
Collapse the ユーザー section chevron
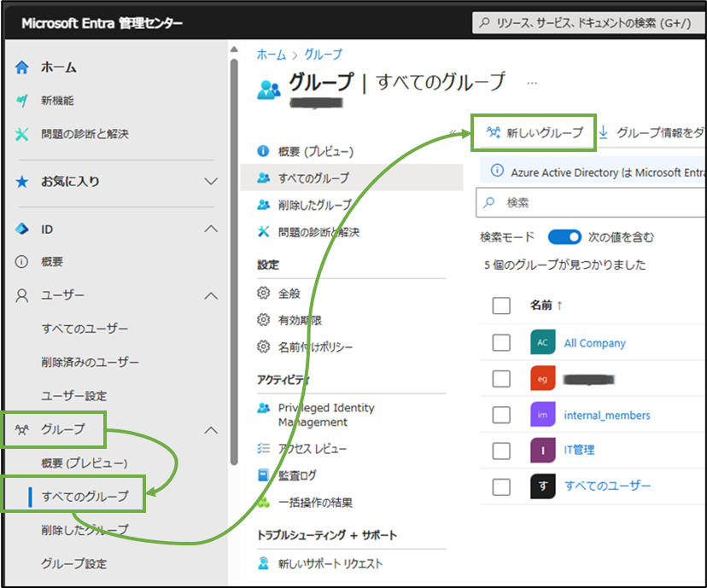pos(211,296)
